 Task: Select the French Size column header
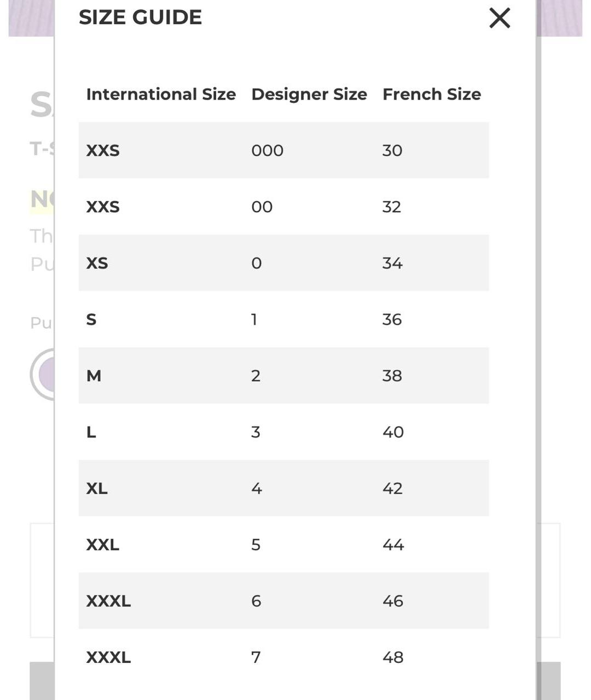[432, 94]
